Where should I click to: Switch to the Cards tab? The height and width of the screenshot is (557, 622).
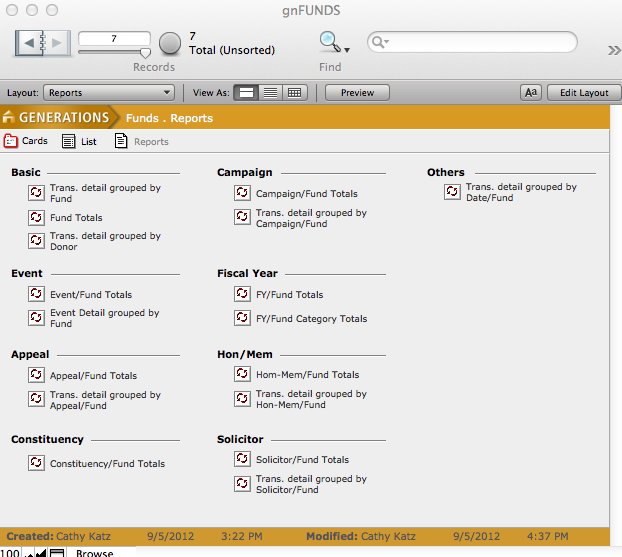[26, 142]
